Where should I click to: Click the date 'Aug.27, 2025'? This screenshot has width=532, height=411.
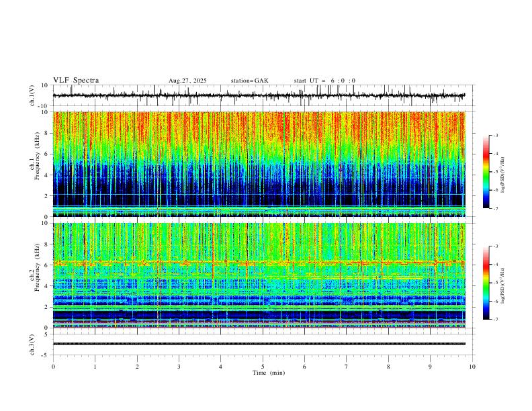pyautogui.click(x=187, y=81)
